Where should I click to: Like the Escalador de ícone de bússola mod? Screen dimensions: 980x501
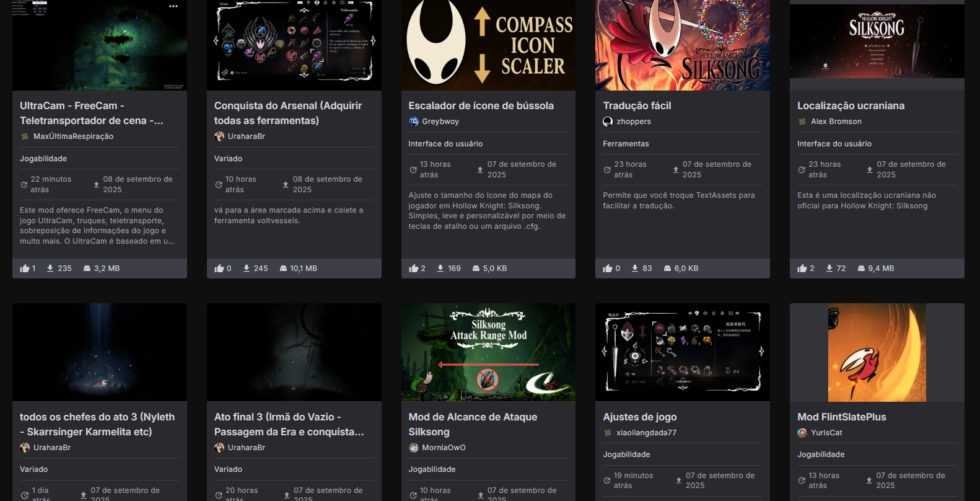point(414,268)
